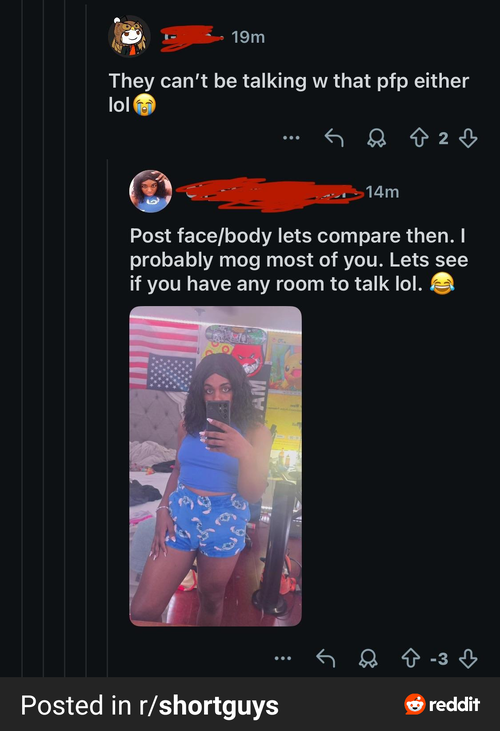
Task: Give an award to the 19m comment
Action: (376, 138)
